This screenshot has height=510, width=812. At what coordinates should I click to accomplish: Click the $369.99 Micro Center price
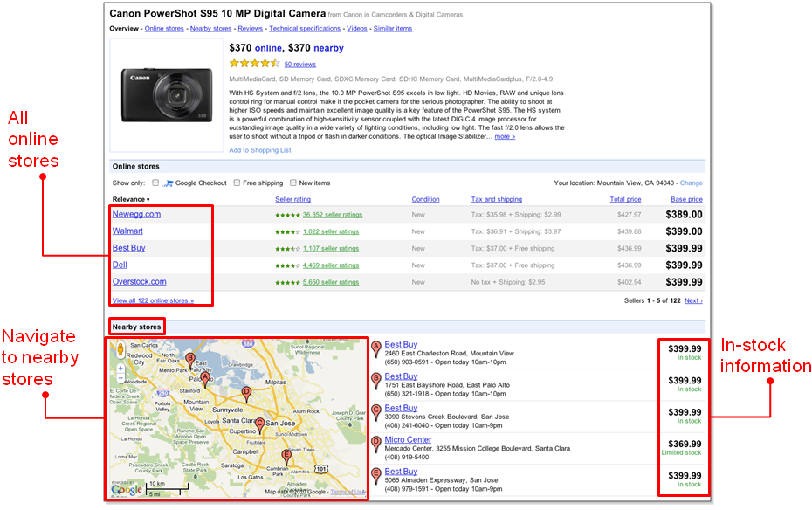[x=685, y=444]
